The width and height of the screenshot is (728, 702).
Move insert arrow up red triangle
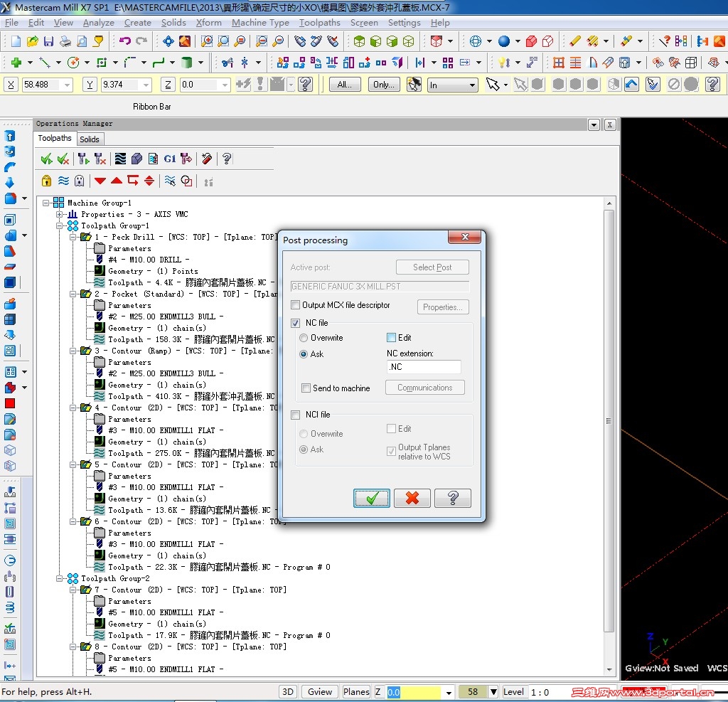point(117,181)
